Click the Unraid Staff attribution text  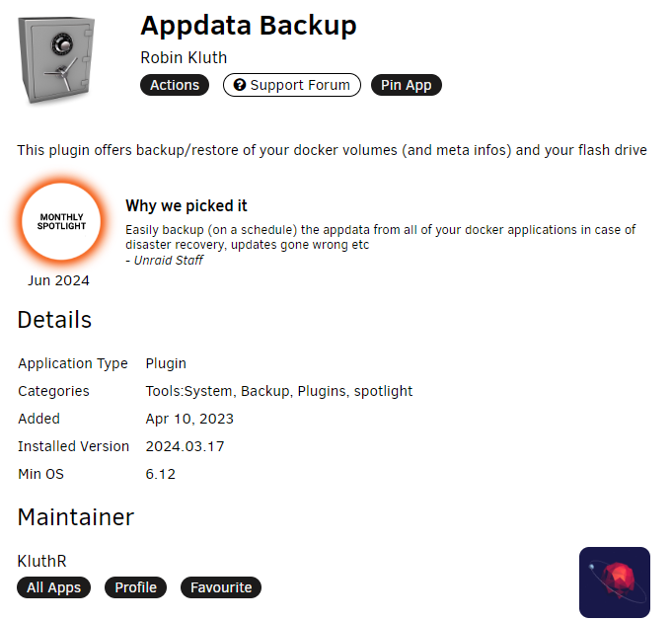click(169, 261)
